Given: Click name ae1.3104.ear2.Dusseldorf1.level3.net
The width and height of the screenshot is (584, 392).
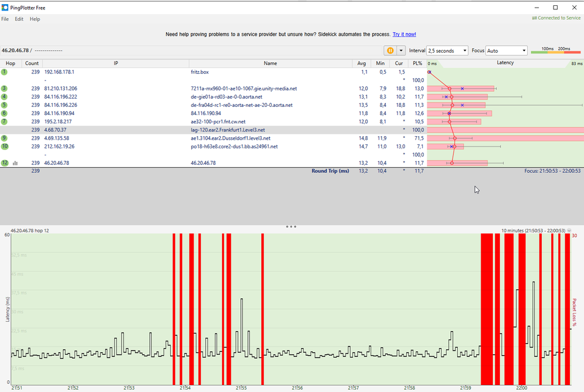Looking at the screenshot, I should pyautogui.click(x=230, y=138).
